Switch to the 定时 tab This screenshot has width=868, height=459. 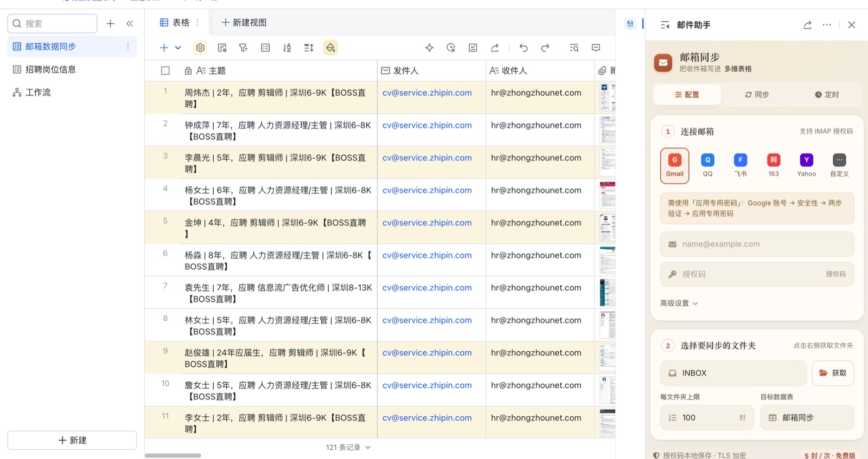coord(827,94)
